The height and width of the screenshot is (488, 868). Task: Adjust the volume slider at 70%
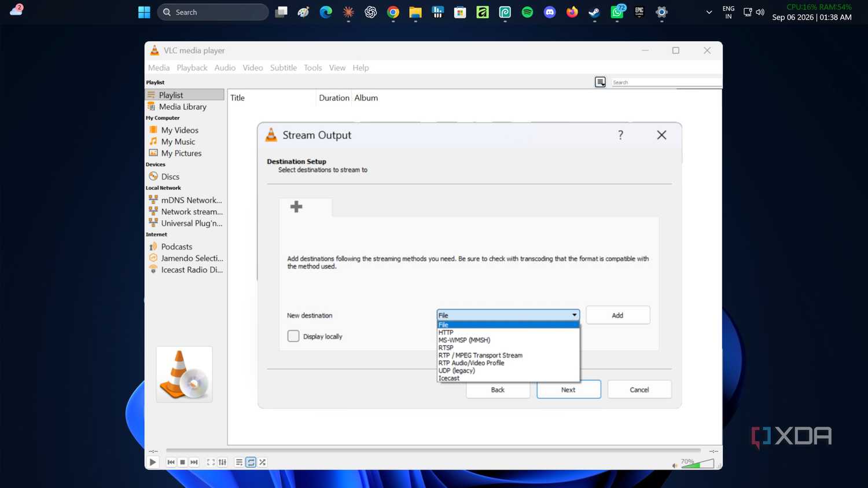tap(698, 464)
